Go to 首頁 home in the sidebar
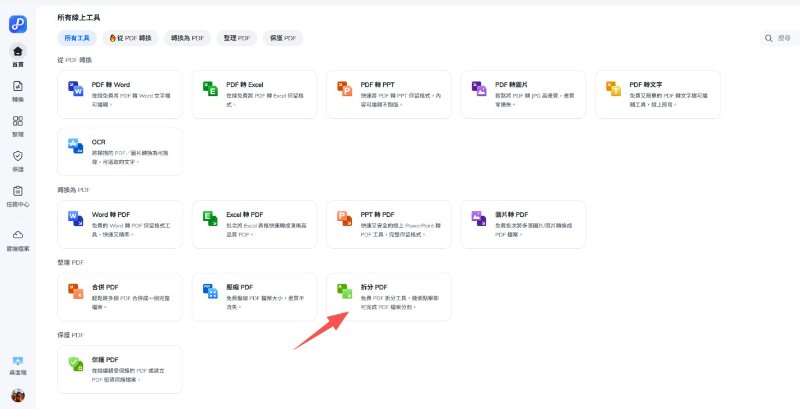This screenshot has width=800, height=409. click(x=18, y=56)
